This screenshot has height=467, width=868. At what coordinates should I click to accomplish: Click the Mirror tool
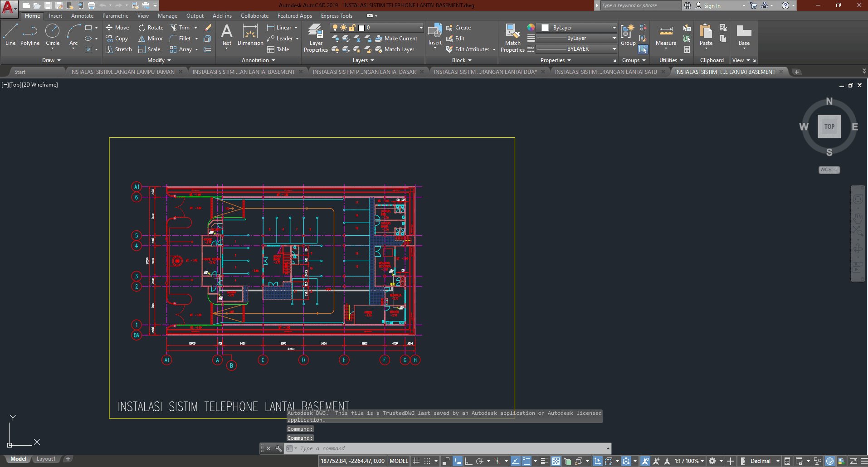tap(151, 39)
